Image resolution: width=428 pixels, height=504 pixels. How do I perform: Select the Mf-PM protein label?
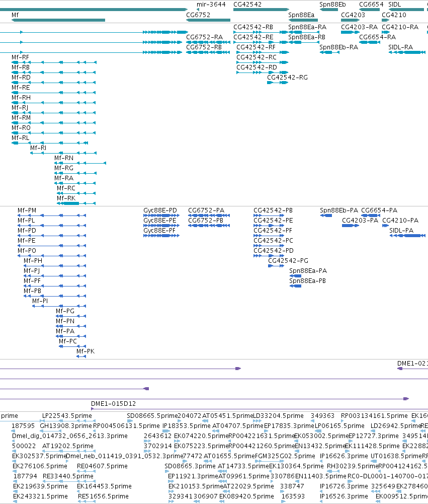coord(27,210)
